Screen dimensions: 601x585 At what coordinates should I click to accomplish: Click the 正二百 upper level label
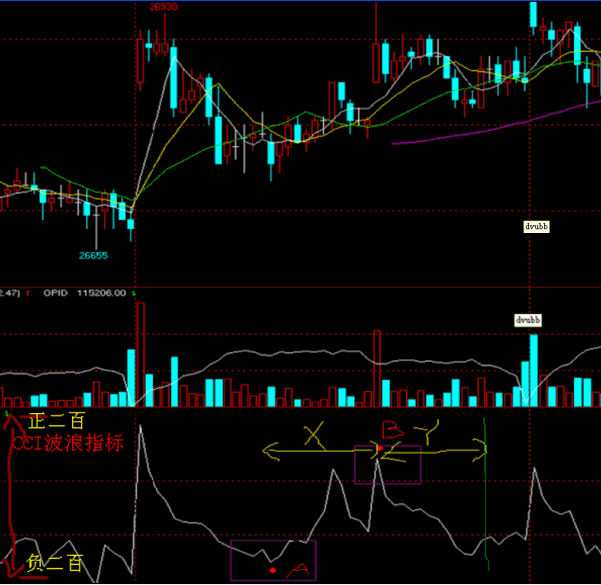(57, 421)
